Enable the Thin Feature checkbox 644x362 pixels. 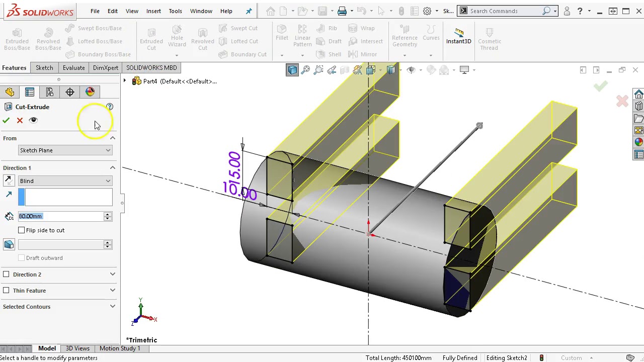(x=6, y=291)
